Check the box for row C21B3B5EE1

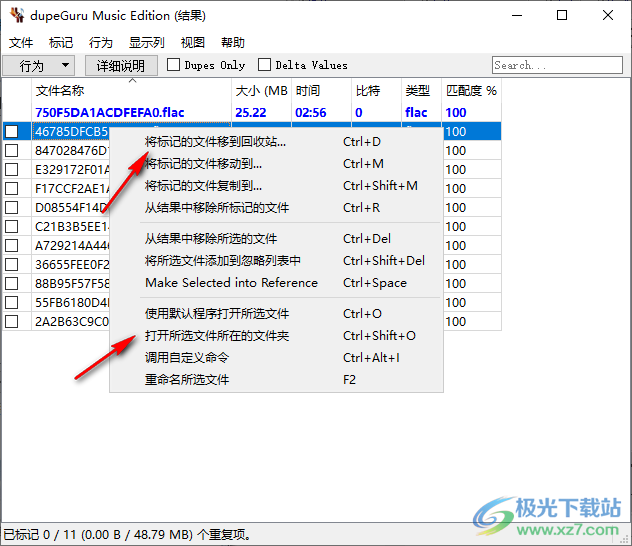[x=12, y=226]
